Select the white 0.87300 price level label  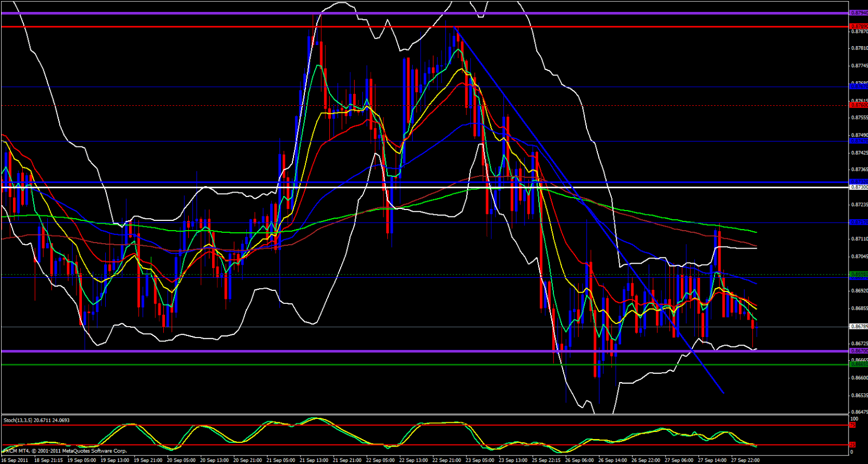tap(859, 187)
